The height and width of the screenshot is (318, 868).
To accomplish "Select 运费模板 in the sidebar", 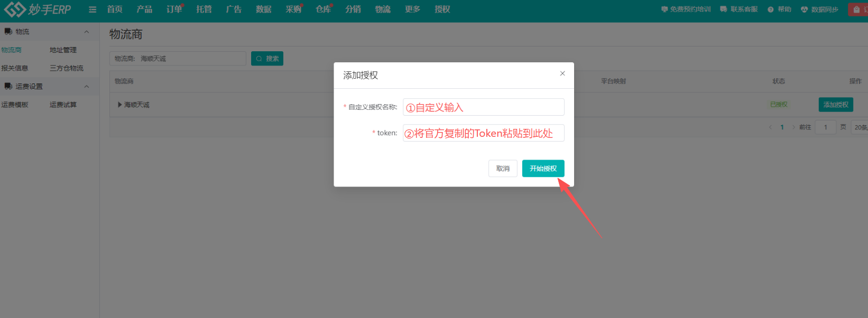I will (14, 105).
